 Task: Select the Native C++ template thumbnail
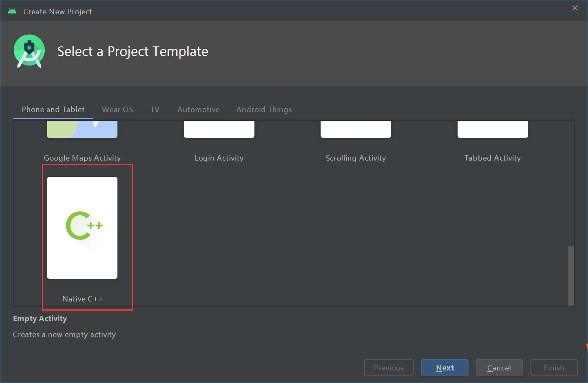(82, 228)
